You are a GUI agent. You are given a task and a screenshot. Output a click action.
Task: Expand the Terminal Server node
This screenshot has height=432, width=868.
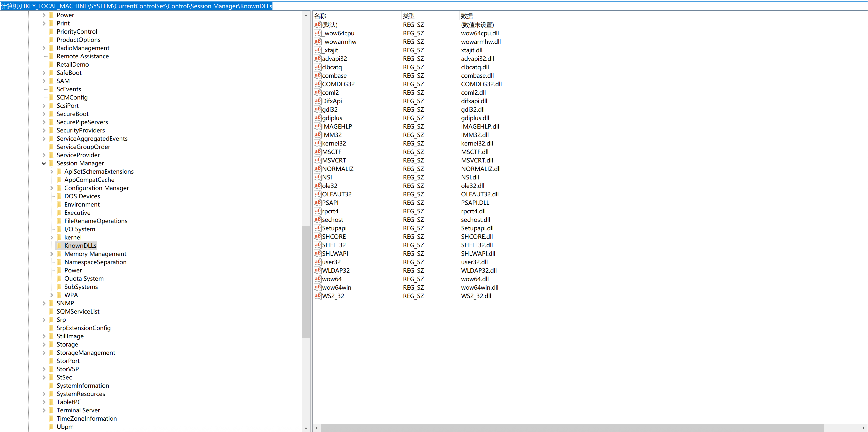pyautogui.click(x=44, y=410)
